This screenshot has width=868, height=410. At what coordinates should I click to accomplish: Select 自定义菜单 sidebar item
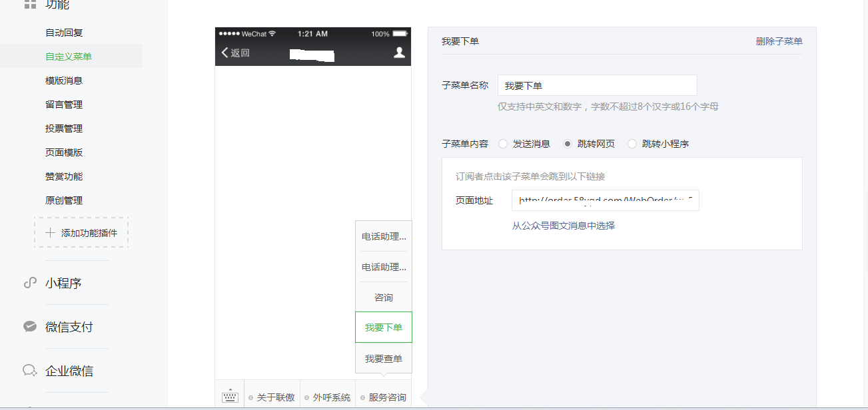click(69, 57)
